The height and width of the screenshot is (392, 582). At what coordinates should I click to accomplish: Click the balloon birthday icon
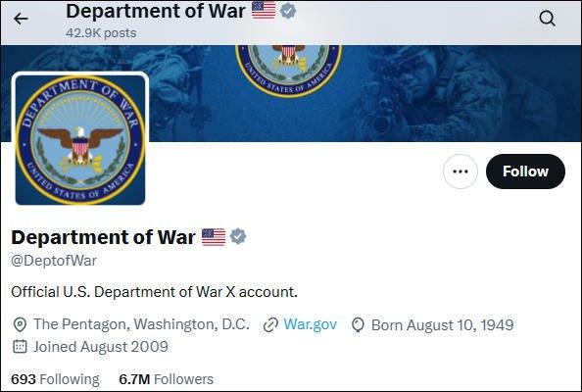point(358,324)
